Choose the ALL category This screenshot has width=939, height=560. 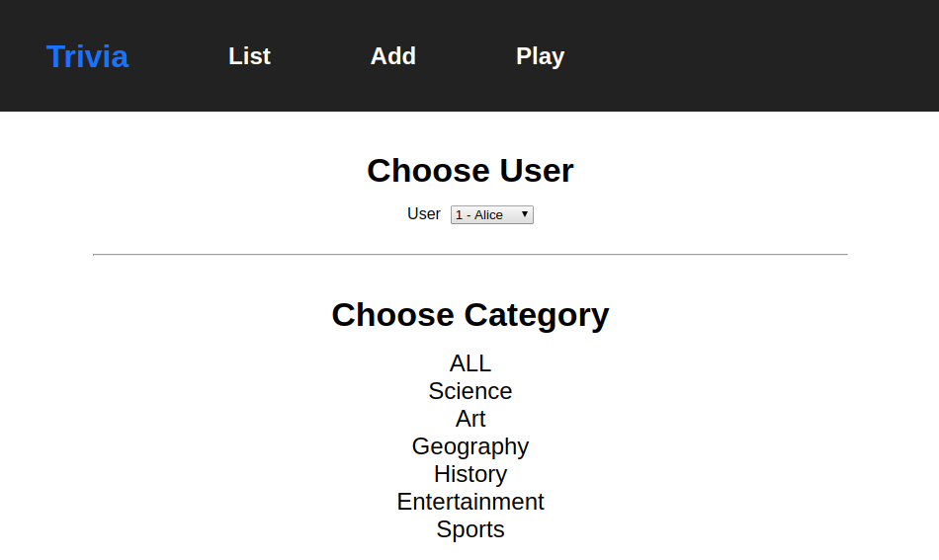pyautogui.click(x=470, y=363)
